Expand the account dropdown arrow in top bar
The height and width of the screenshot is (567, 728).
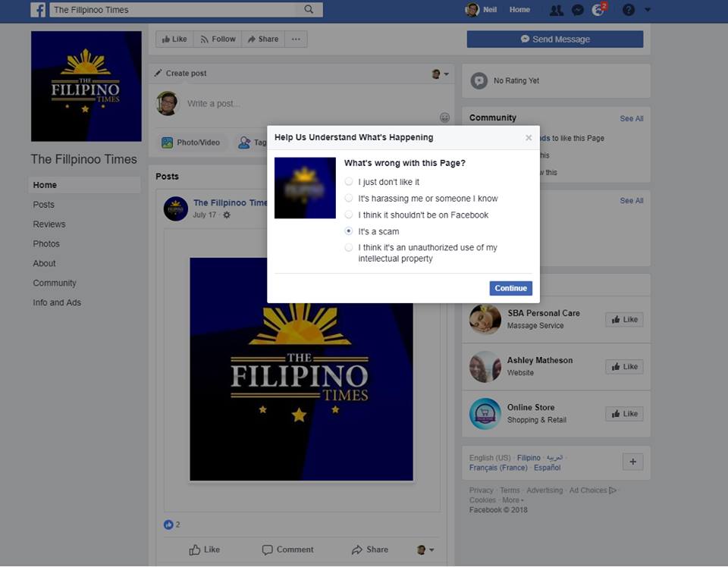648,10
